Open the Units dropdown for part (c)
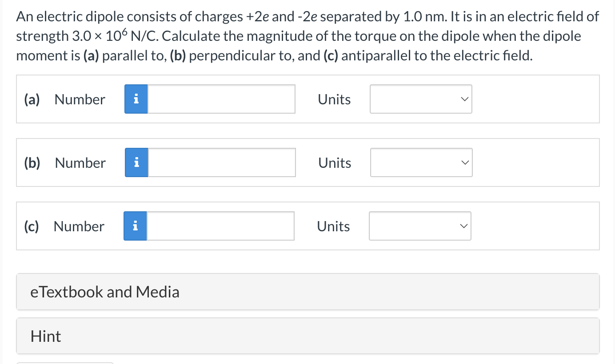The image size is (615, 364). tap(420, 226)
